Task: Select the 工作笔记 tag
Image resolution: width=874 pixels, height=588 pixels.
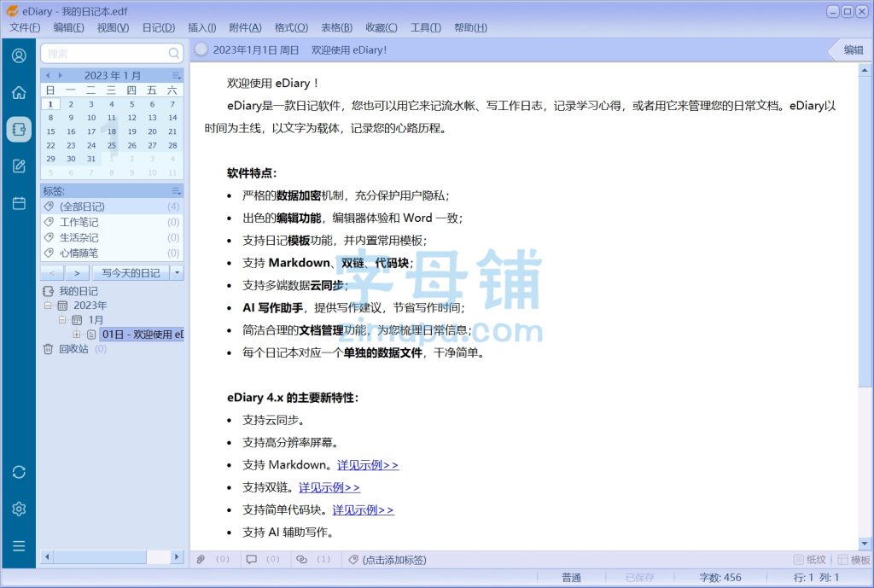Action: click(112, 222)
